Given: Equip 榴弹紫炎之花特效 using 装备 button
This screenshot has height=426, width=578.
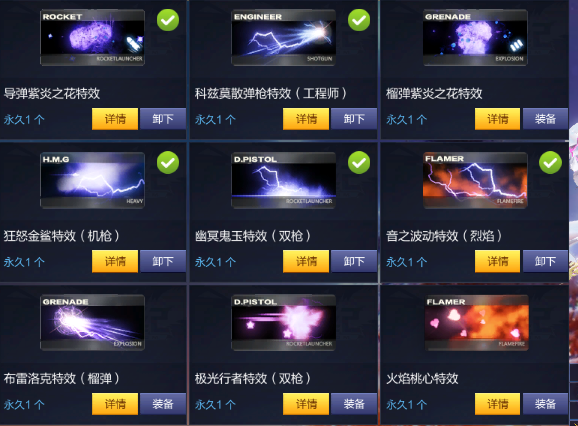Looking at the screenshot, I should (545, 119).
